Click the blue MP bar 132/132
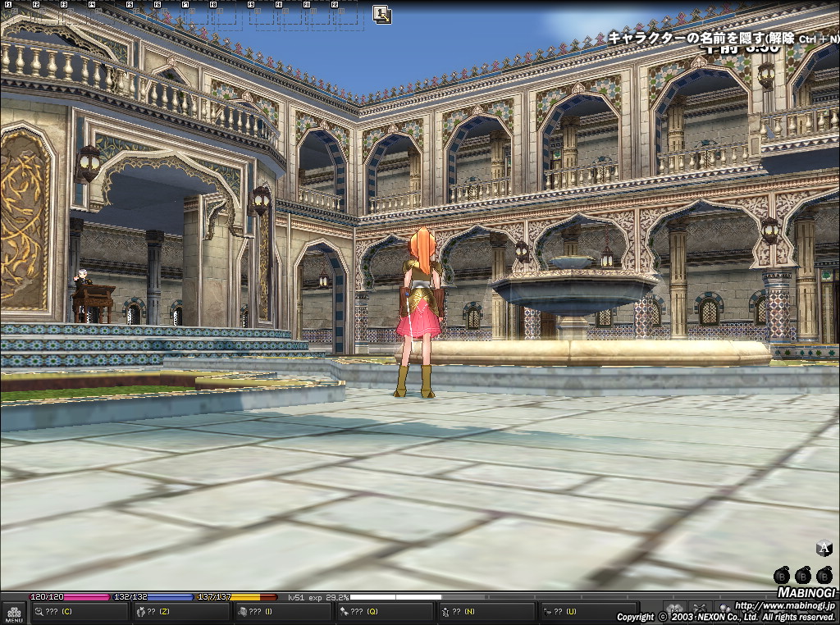Viewport: 840px width, 625px height. pos(153,596)
